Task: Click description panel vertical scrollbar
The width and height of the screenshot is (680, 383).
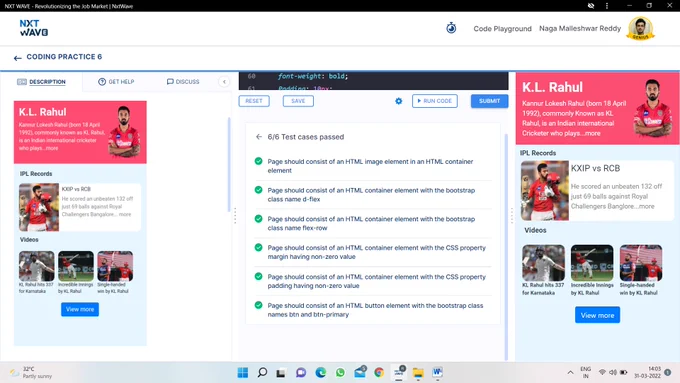Action: 229,164
